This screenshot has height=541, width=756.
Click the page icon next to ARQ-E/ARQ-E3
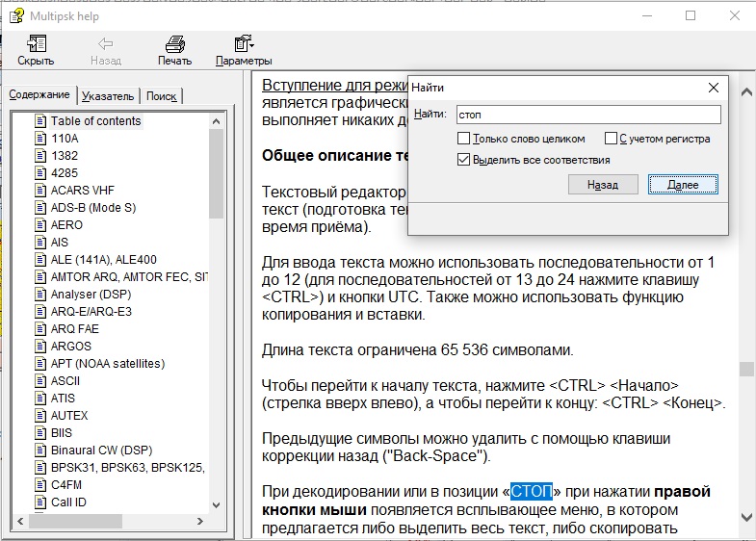pyautogui.click(x=41, y=312)
